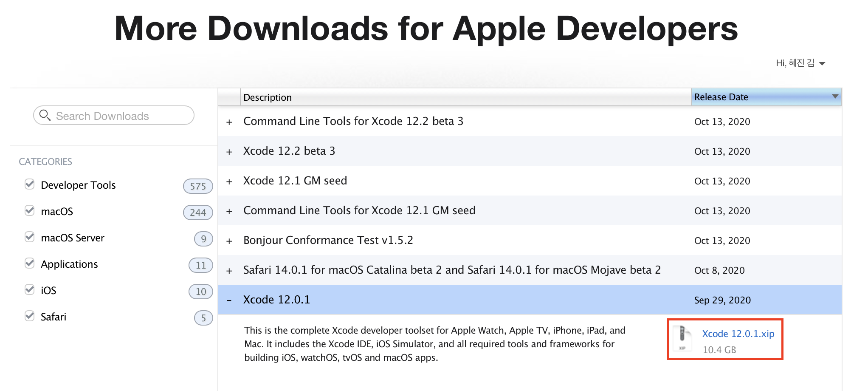Select the macOS category label
Screen dimensions: 868x391
click(57, 212)
